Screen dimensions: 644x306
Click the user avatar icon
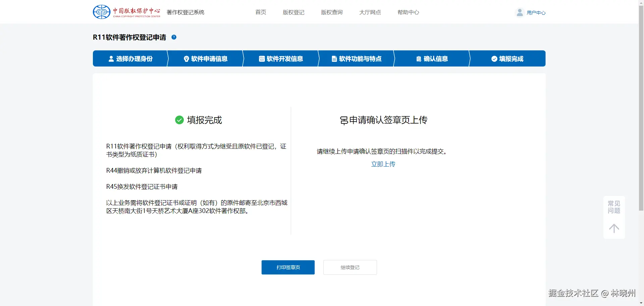point(520,12)
